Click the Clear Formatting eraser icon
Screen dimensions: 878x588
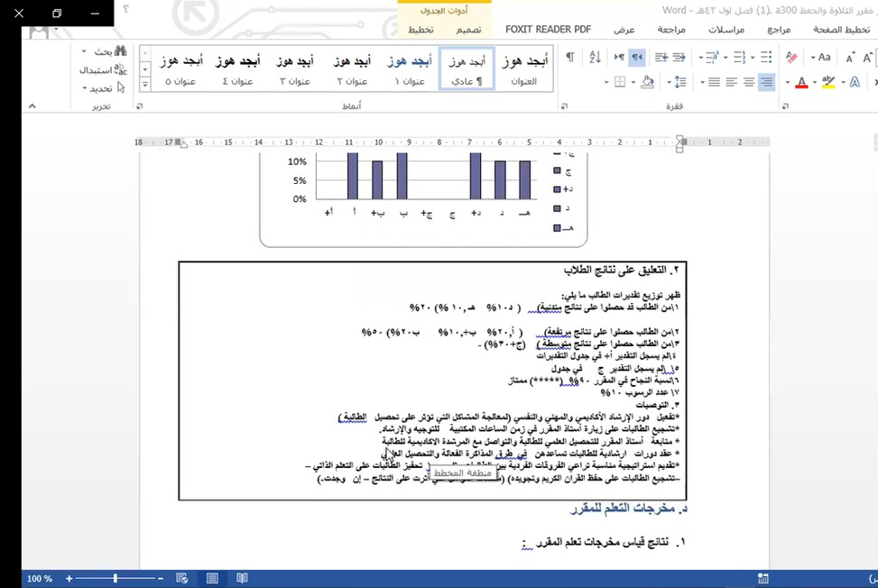tap(791, 58)
